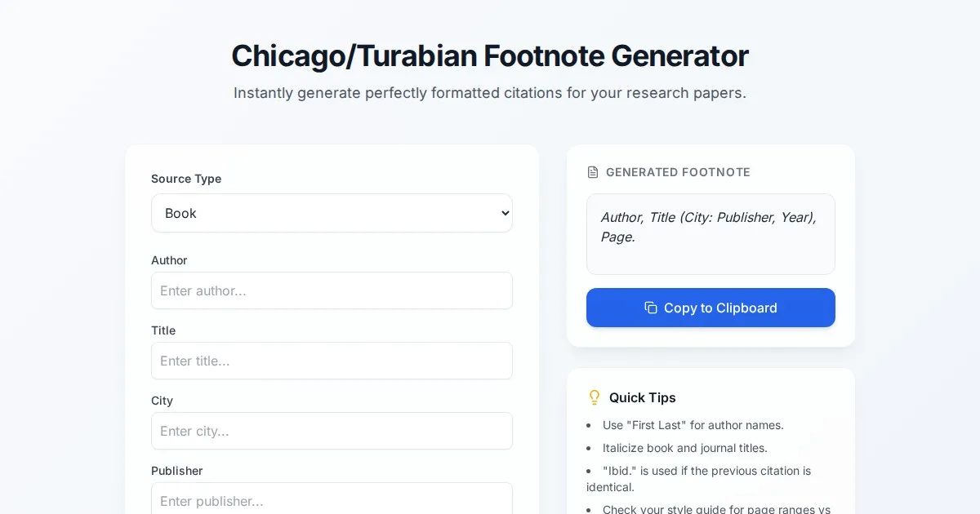Open the Source Type dropdown
Screen dimensions: 980x514
click(x=332, y=213)
